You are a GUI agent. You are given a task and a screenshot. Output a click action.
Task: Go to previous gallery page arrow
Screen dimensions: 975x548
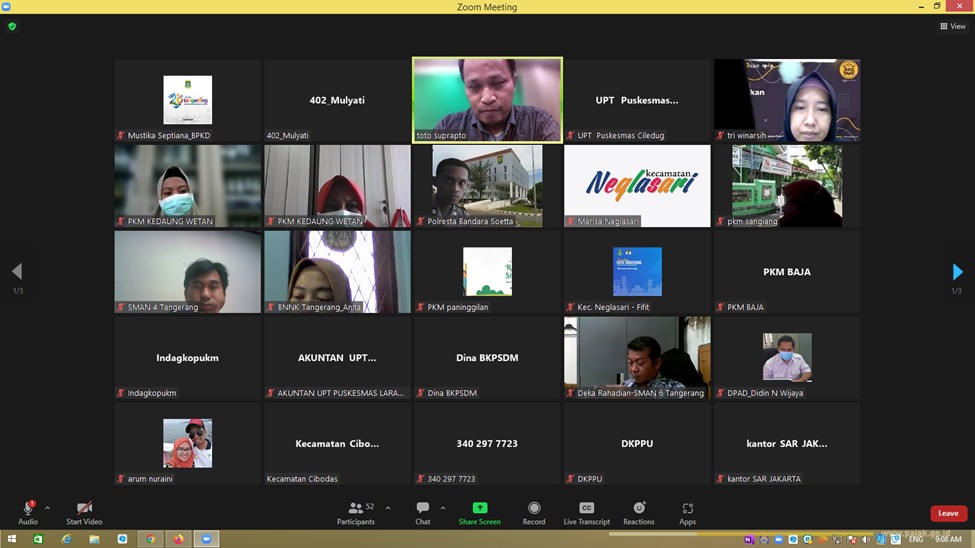[x=17, y=271]
